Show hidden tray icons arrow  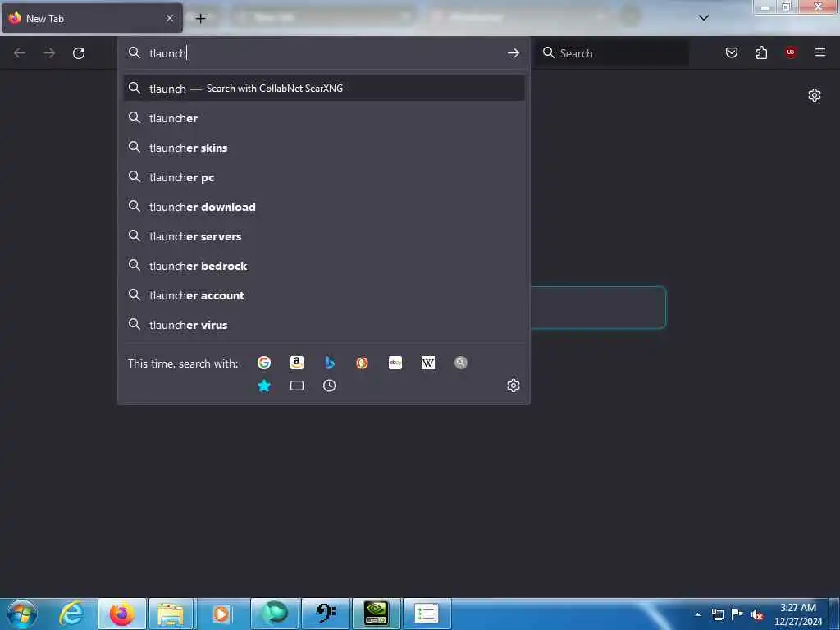[697, 614]
